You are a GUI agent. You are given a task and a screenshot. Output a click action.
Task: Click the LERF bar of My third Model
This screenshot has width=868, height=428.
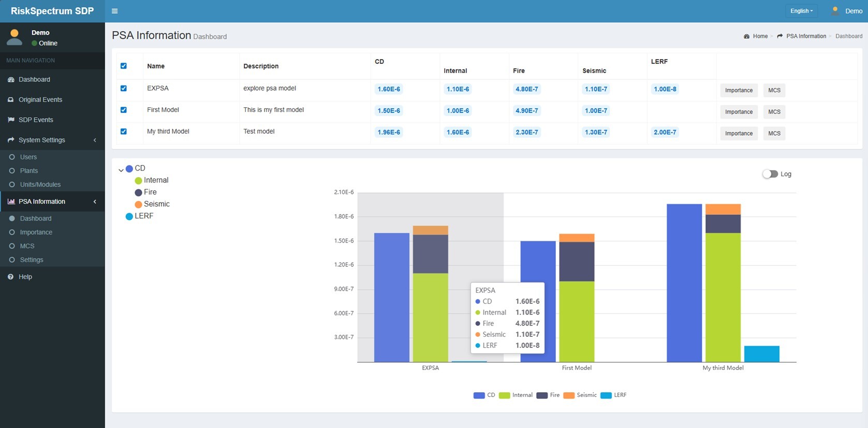pyautogui.click(x=761, y=354)
